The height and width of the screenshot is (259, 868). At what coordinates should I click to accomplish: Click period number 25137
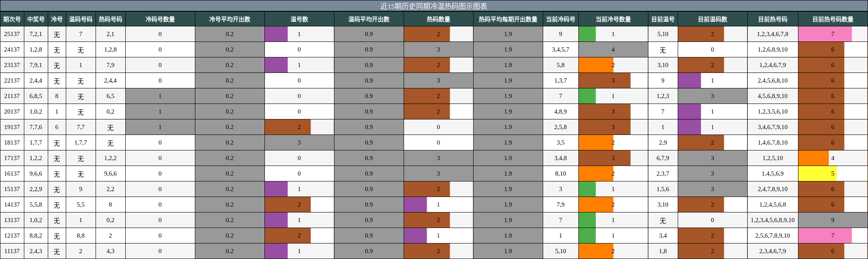click(12, 34)
